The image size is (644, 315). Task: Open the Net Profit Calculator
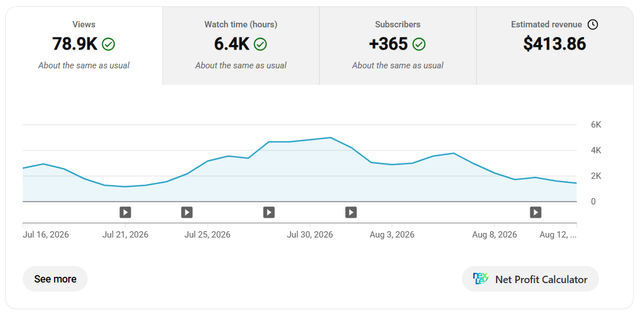click(x=530, y=279)
